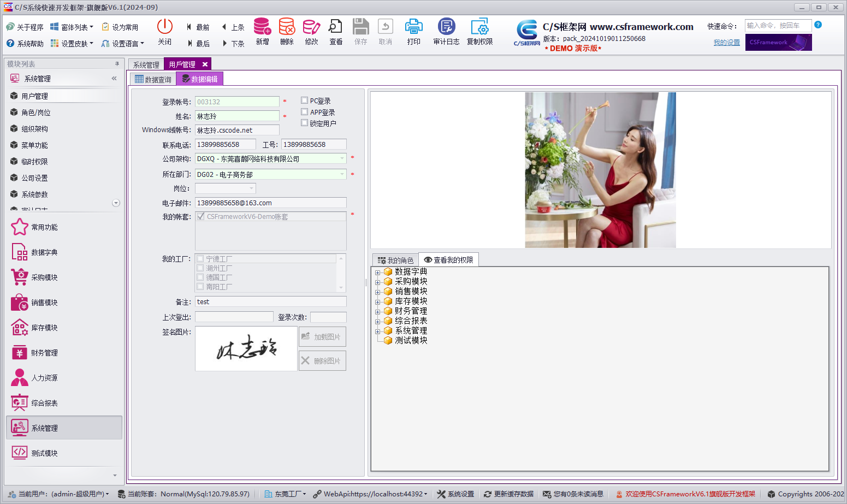Click the blue help question mark icon
The image size is (847, 504).
coord(818,25)
